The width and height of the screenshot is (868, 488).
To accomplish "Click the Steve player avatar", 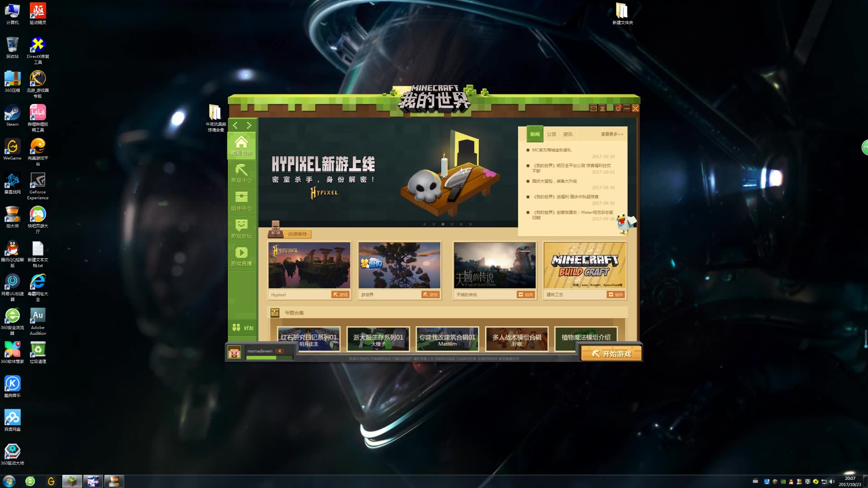I will pyautogui.click(x=234, y=352).
